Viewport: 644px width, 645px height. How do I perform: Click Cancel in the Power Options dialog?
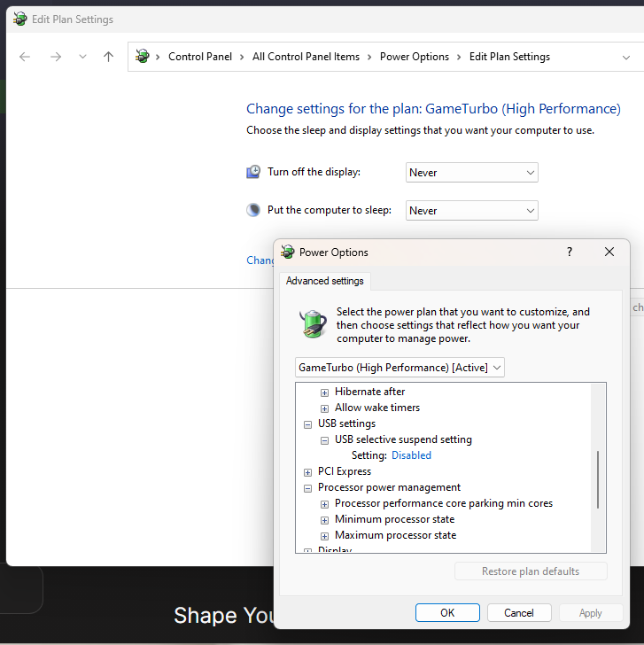tap(519, 613)
